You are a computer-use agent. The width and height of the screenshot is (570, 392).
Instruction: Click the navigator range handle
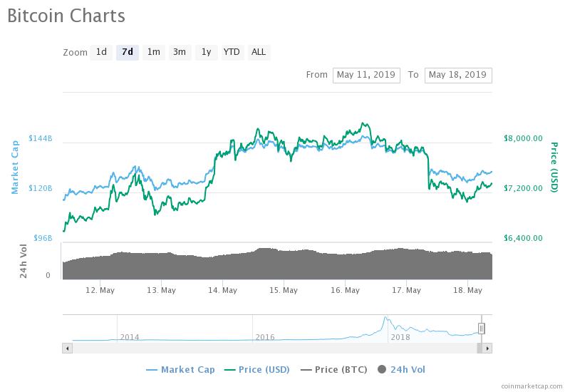[x=482, y=329]
